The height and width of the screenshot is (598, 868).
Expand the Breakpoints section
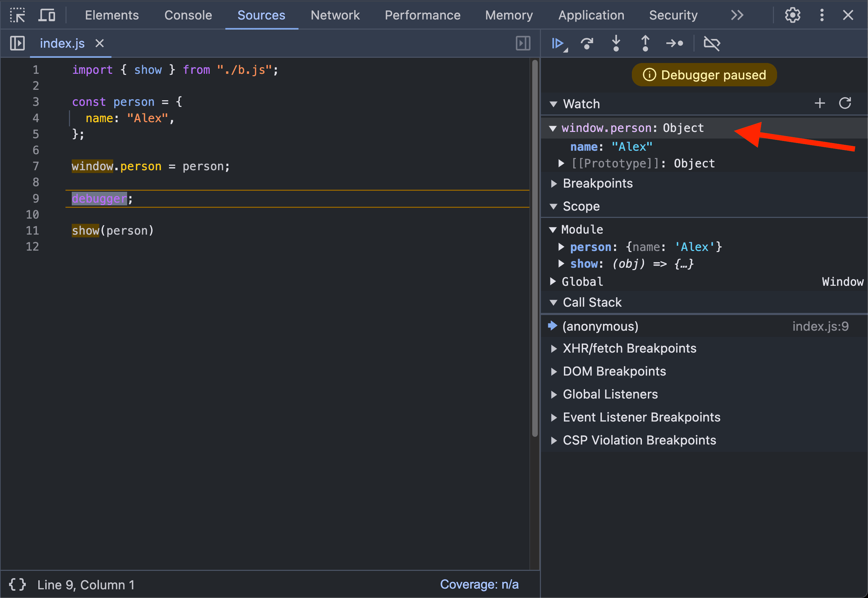[x=554, y=183]
